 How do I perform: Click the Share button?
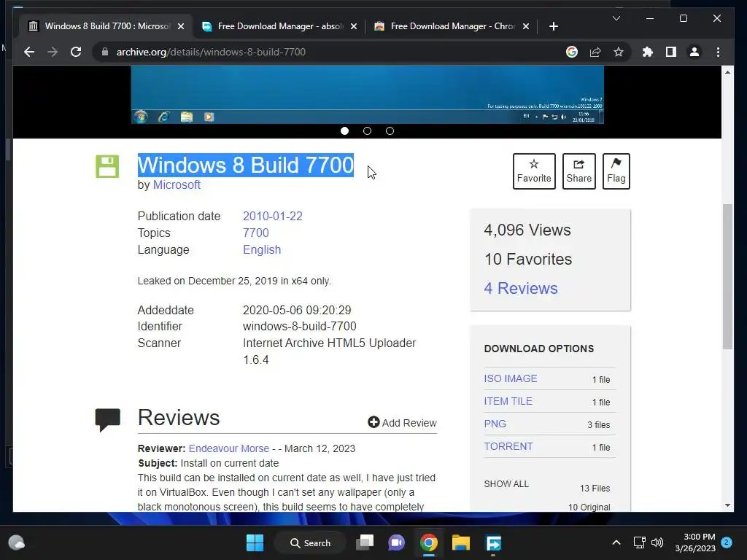578,171
